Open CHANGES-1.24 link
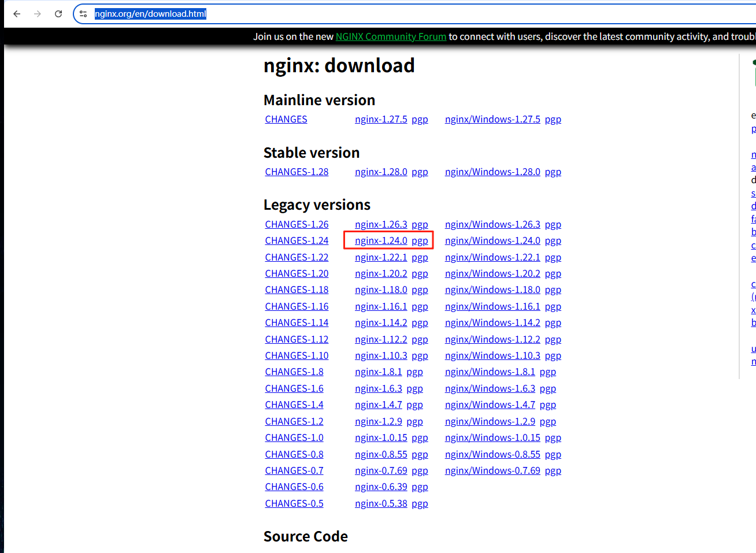The width and height of the screenshot is (756, 553). tap(297, 240)
